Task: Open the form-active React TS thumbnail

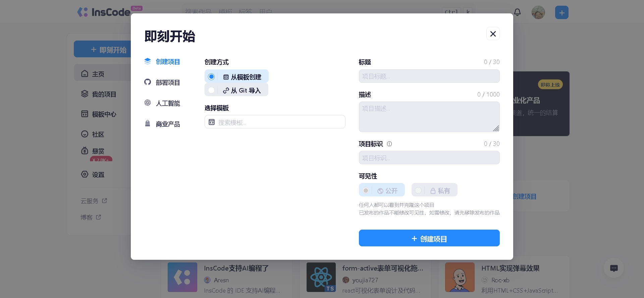Action: [321, 277]
